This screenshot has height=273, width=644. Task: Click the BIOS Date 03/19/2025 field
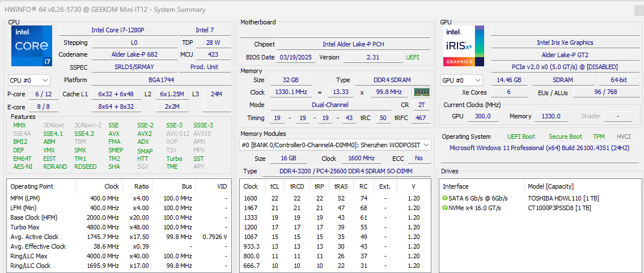click(x=296, y=57)
